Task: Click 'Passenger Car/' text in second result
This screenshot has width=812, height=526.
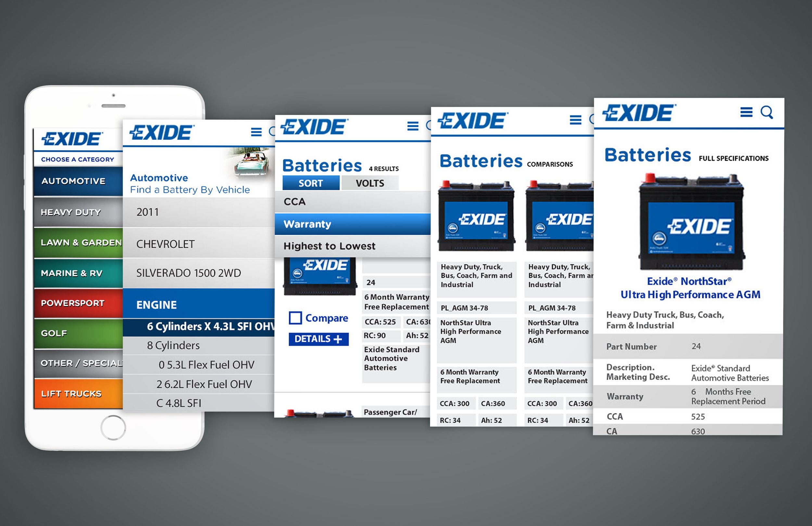Action: pyautogui.click(x=390, y=412)
